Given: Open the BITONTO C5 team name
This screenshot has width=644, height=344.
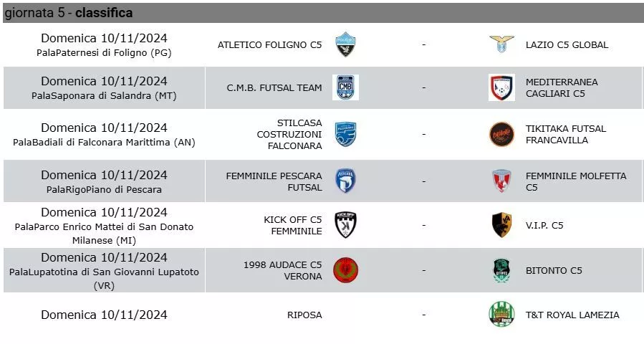Looking at the screenshot, I should [x=554, y=270].
